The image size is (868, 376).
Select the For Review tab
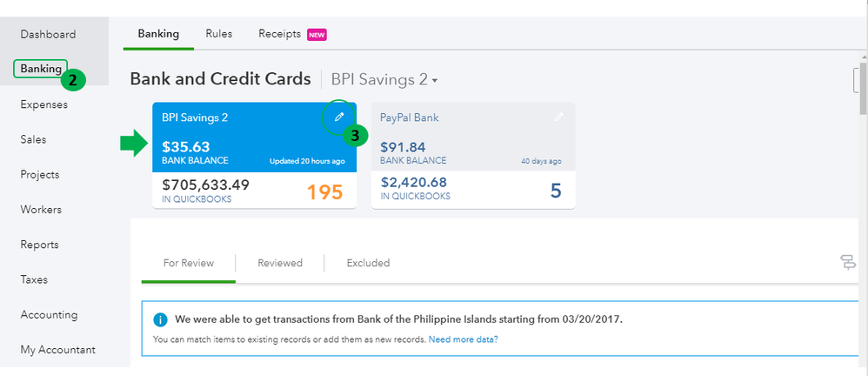pyautogui.click(x=188, y=263)
